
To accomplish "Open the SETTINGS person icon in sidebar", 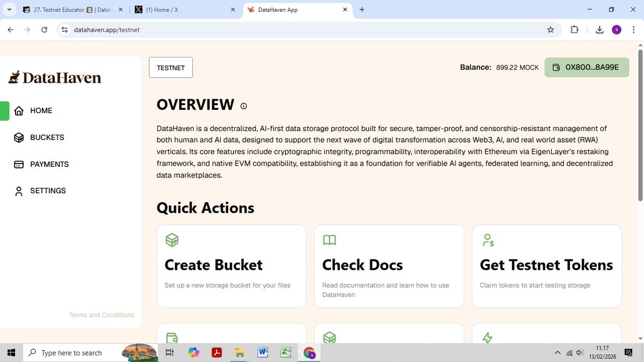I will click(19, 191).
